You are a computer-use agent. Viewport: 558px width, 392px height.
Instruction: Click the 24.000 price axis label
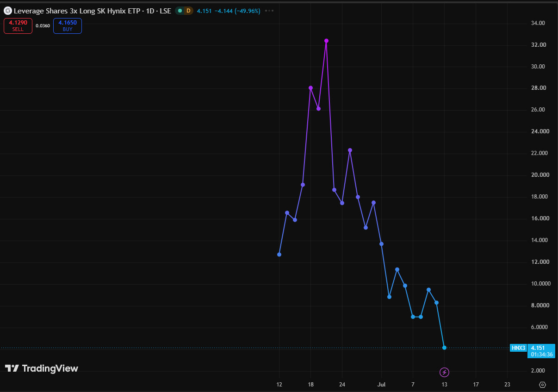point(539,131)
